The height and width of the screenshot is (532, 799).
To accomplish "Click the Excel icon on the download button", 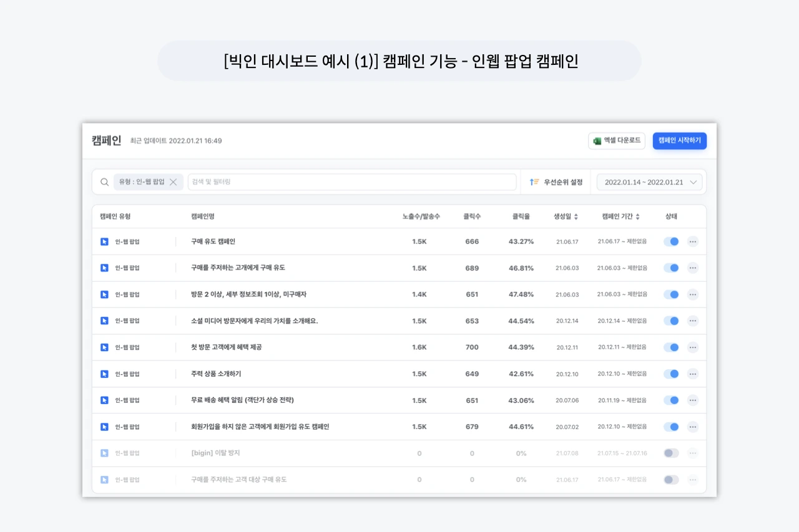I will (597, 140).
